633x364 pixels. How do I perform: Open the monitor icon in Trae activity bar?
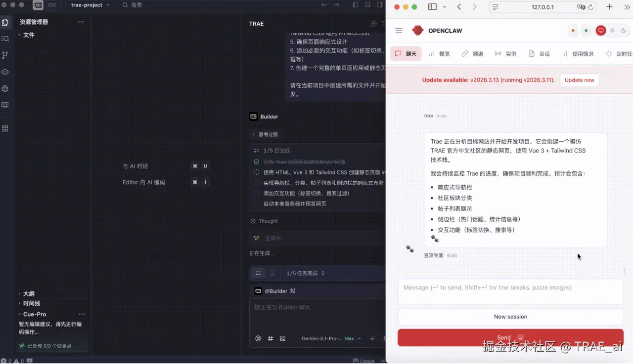click(5, 105)
